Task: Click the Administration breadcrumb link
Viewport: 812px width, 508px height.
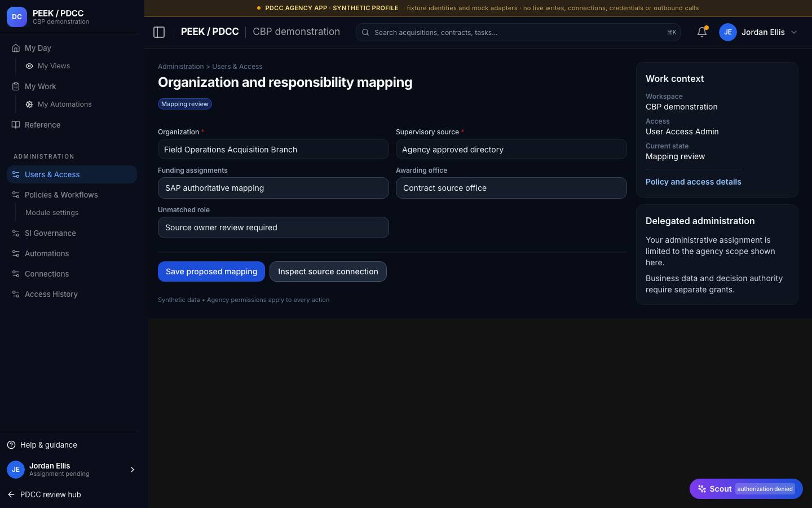Action: point(181,67)
